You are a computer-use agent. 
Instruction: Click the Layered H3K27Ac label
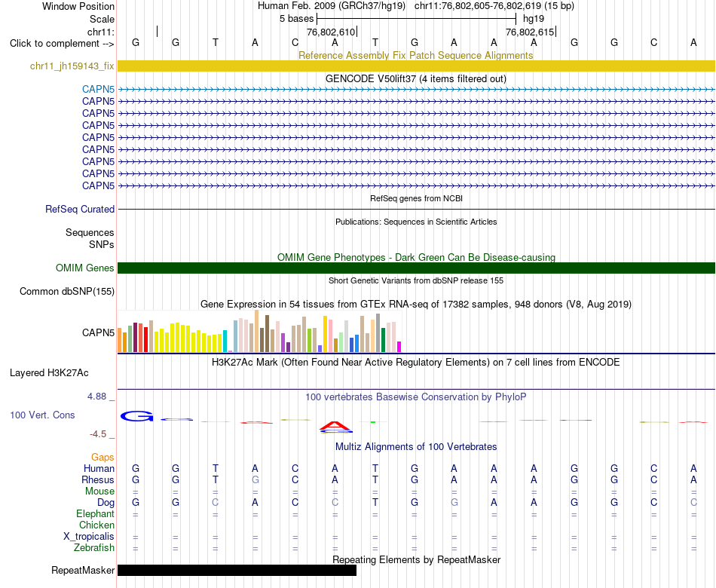coord(49,373)
